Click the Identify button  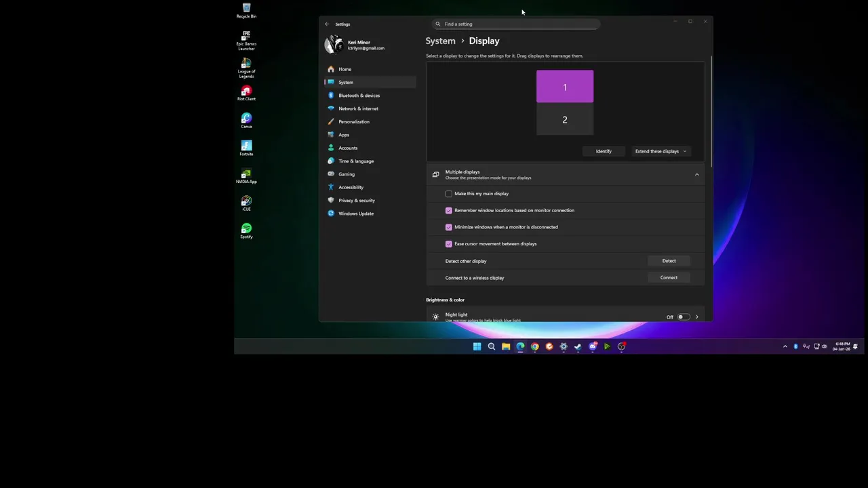click(x=604, y=151)
